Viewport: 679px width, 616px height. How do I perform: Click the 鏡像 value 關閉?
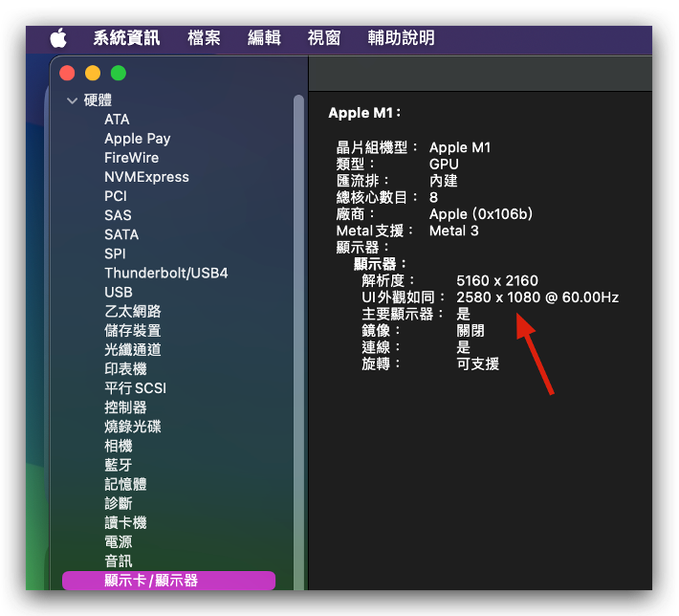click(x=471, y=331)
